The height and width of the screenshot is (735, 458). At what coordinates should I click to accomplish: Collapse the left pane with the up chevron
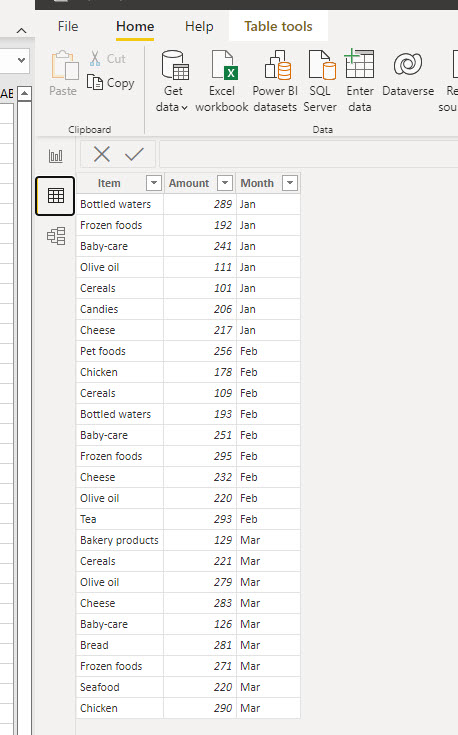pos(21,31)
